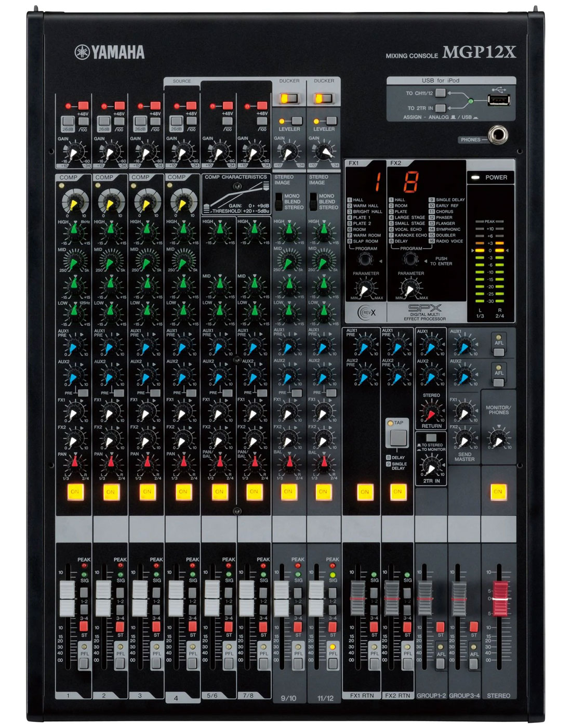Viewport: 571px width, 728px height.
Task: Toggle the channel 1 ST assign button
Action: tap(84, 626)
